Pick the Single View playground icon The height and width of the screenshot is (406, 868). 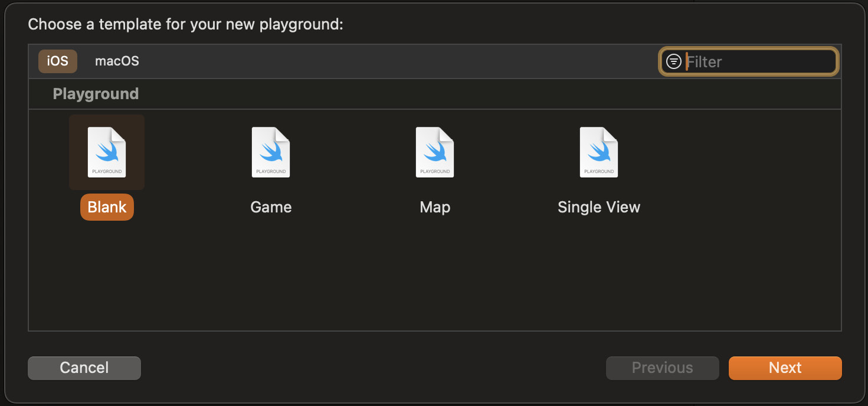point(599,152)
